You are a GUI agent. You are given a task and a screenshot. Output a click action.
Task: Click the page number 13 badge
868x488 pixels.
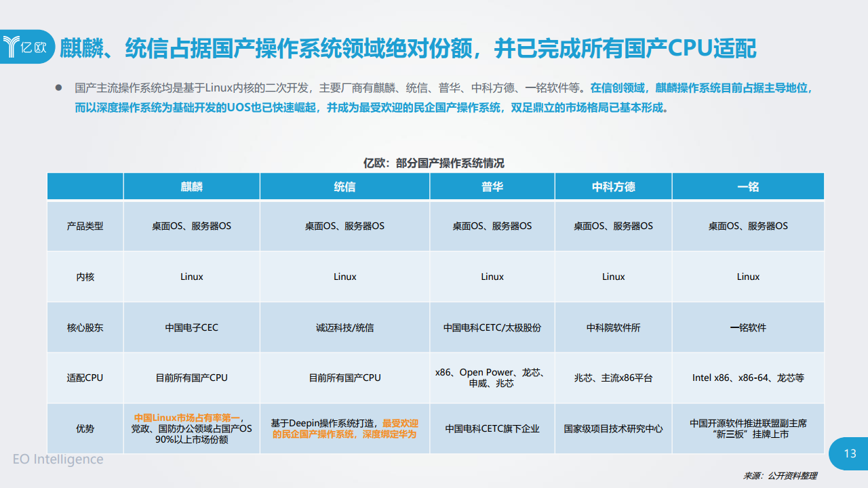(848, 454)
